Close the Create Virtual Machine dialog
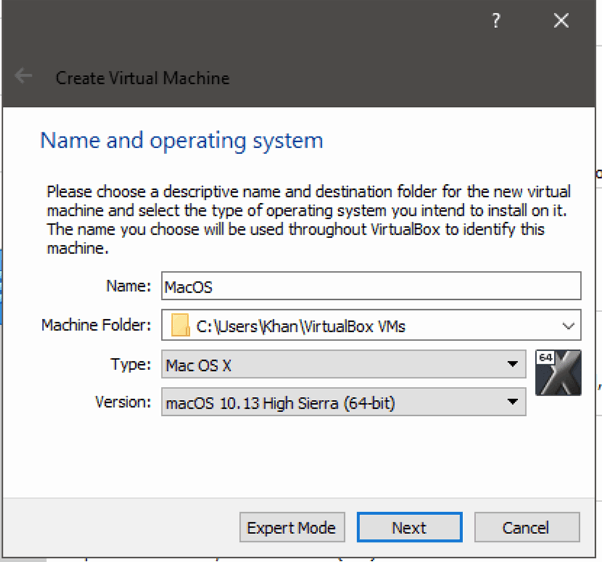Viewport: 602px width, 562px height. (562, 22)
